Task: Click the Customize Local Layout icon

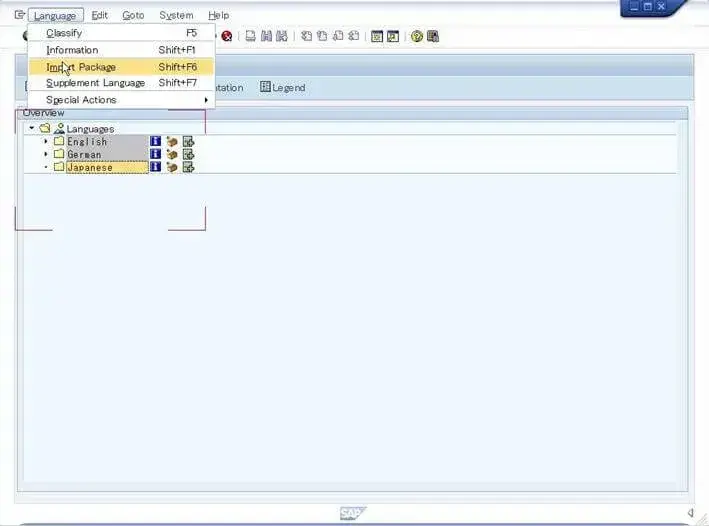Action: point(433,36)
